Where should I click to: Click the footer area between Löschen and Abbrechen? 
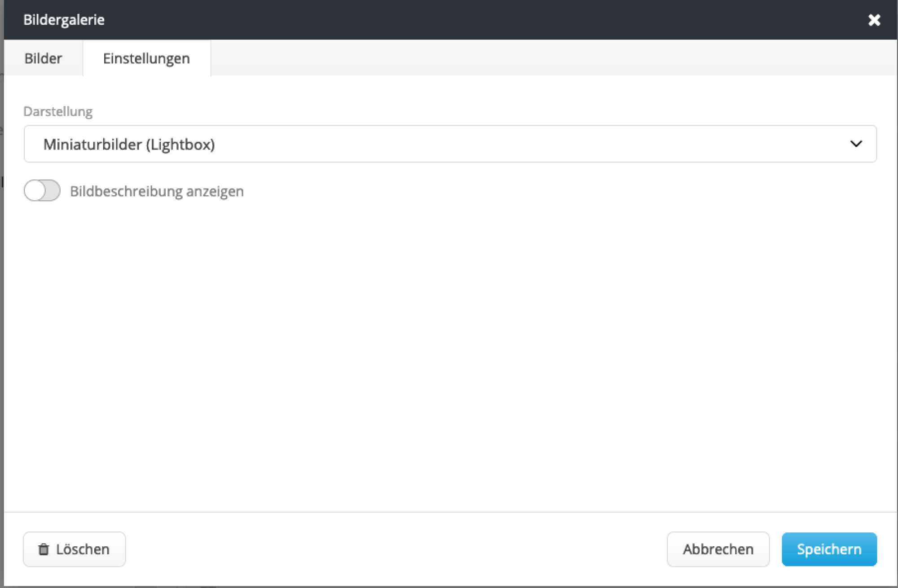[x=395, y=549]
